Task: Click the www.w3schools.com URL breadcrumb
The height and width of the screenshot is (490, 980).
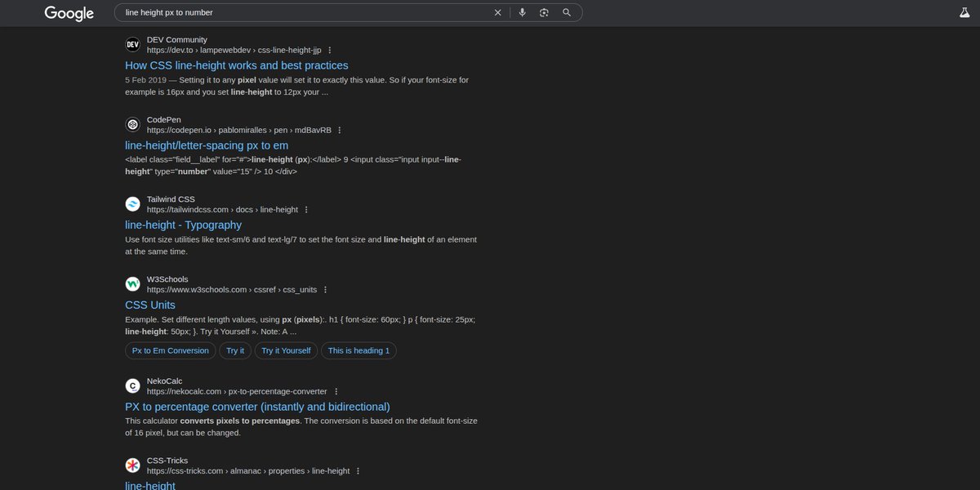Action: 232,290
